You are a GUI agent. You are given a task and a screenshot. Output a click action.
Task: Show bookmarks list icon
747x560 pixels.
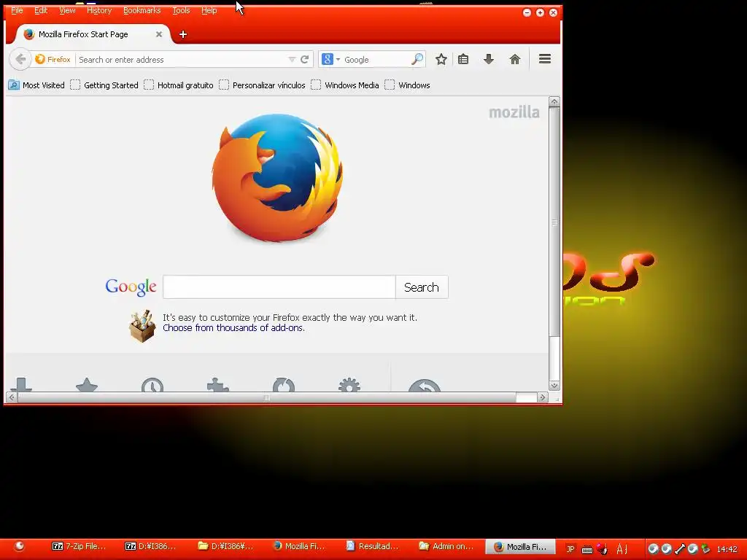coord(463,59)
